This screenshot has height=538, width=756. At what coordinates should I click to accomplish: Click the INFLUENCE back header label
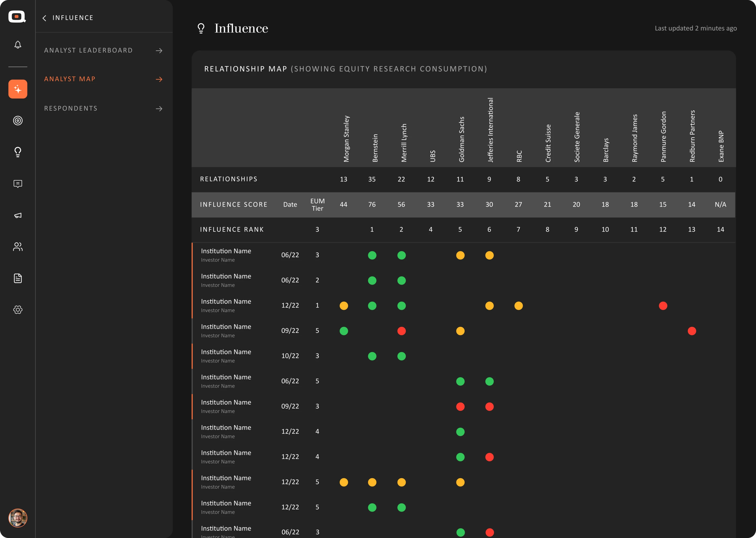73,18
